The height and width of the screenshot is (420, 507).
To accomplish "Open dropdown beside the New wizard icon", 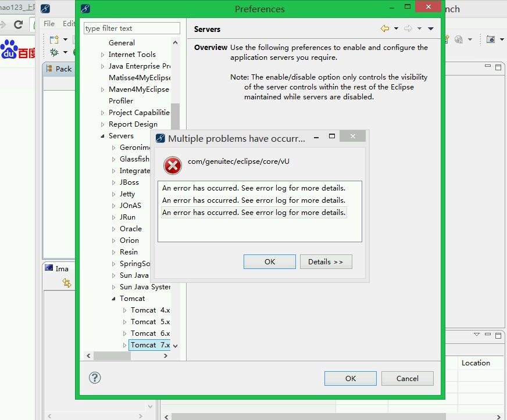I will (65, 40).
